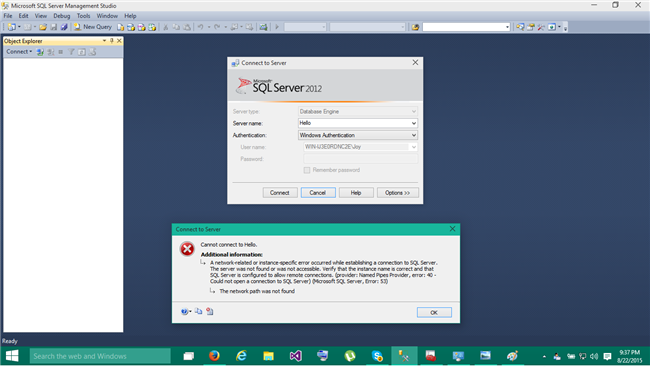Click the Save All icon
The width and height of the screenshot is (650, 367).
point(64,27)
